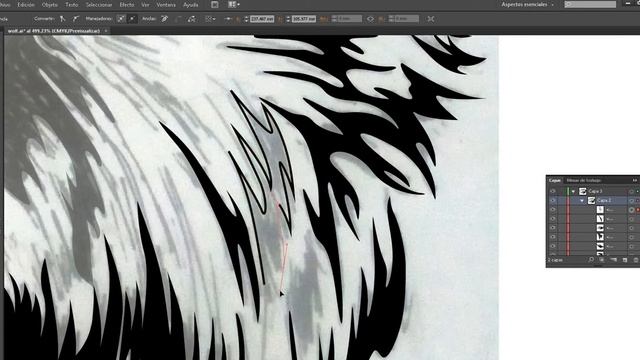Click the Capa 2 sublayer thumbnail
Image resolution: width=640 pixels, height=360 pixels.
click(x=591, y=200)
